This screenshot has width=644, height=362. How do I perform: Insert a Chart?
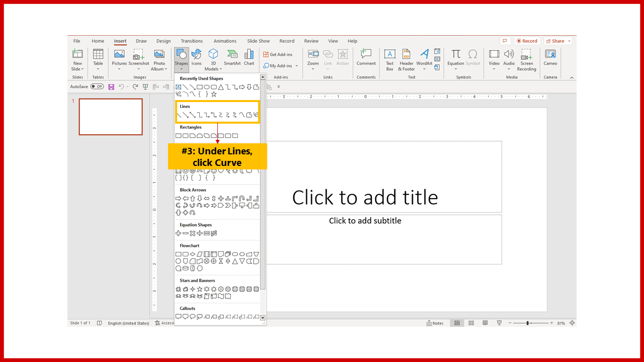pos(249,57)
